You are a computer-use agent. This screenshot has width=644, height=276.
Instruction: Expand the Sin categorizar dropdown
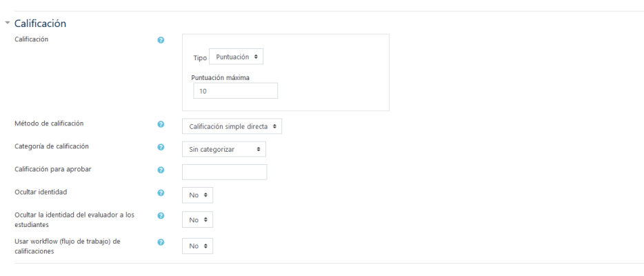tap(224, 150)
